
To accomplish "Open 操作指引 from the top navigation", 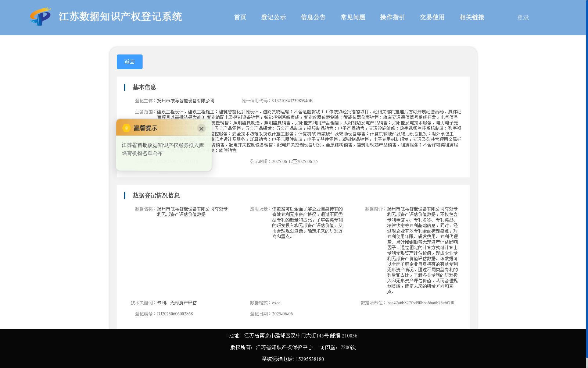I will [392, 17].
